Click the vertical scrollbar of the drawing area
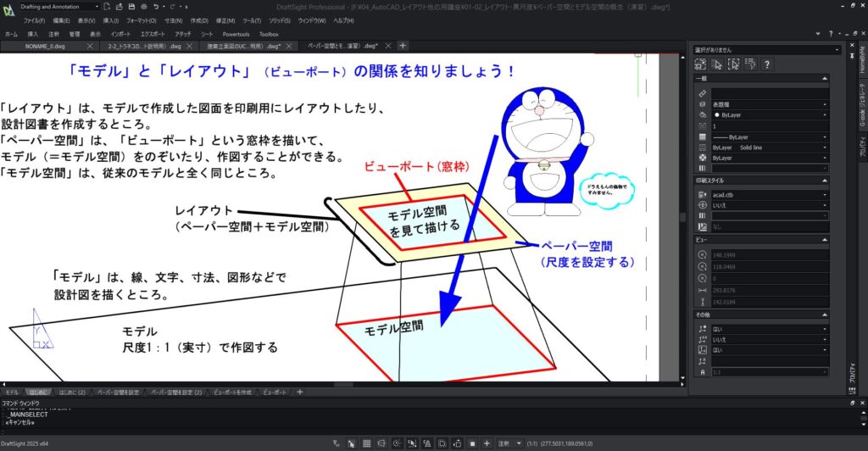868x451 pixels. pyautogui.click(x=682, y=217)
